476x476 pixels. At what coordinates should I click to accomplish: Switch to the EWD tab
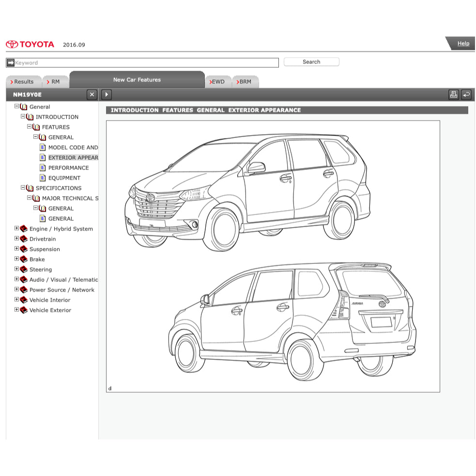coord(218,82)
